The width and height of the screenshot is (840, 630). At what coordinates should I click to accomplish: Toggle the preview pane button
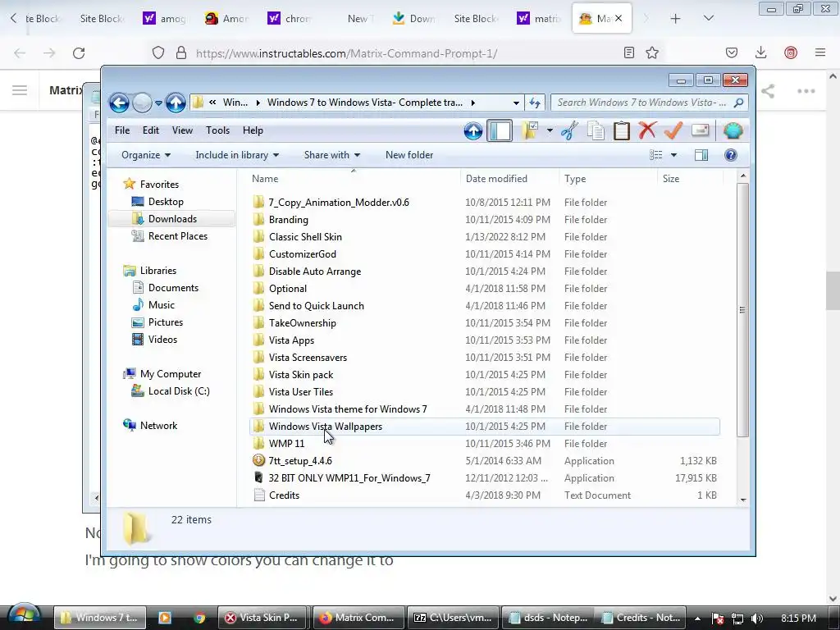pos(701,155)
